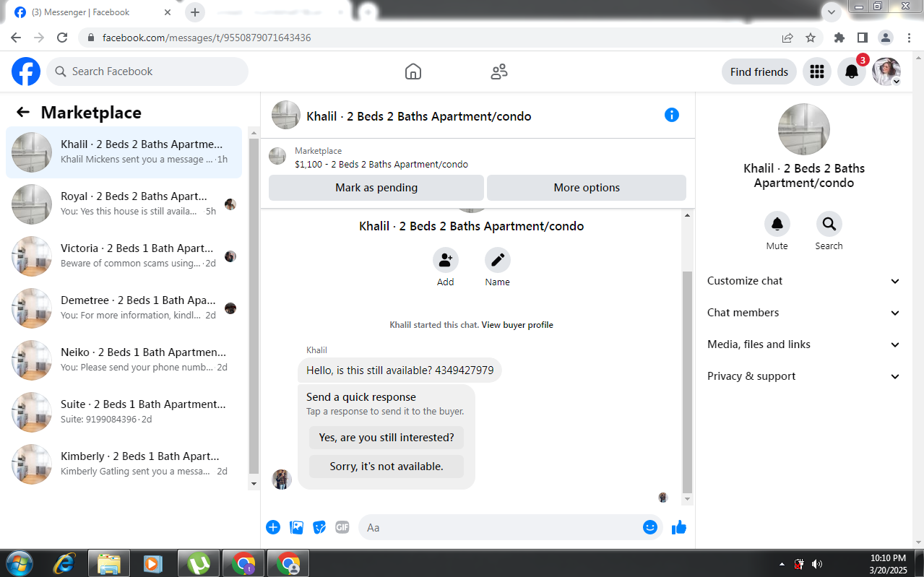The image size is (924, 577).
Task: Select the Messenger | Facebook browser tab
Action: point(94,12)
